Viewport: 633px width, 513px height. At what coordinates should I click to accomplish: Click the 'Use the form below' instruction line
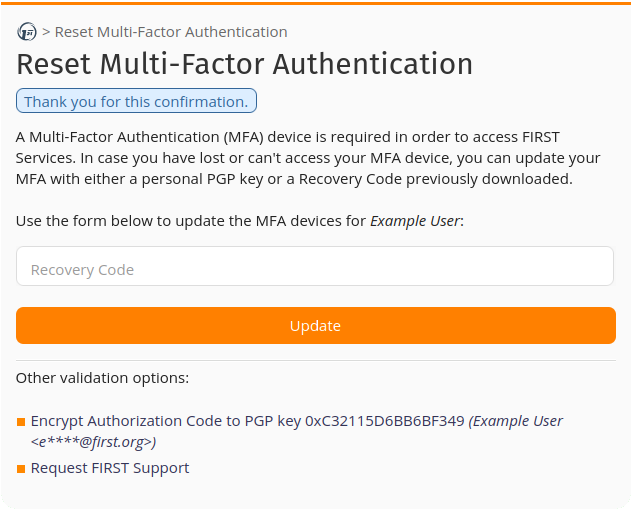240,221
